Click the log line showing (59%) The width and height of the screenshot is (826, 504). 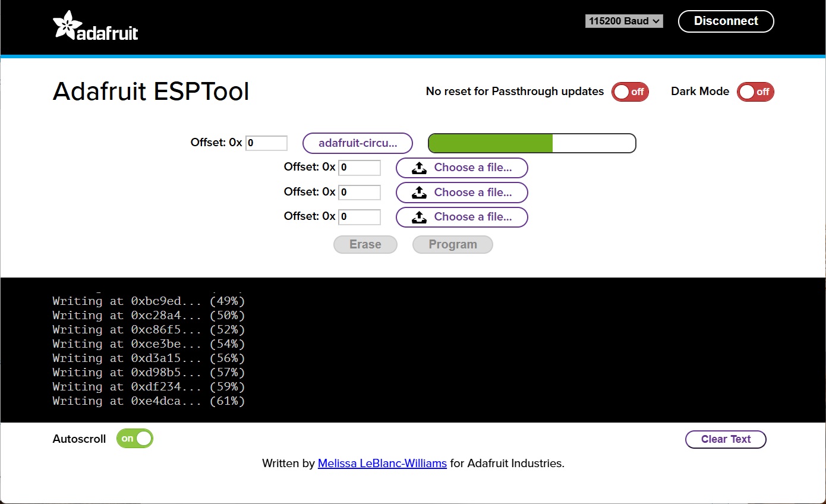(x=149, y=387)
